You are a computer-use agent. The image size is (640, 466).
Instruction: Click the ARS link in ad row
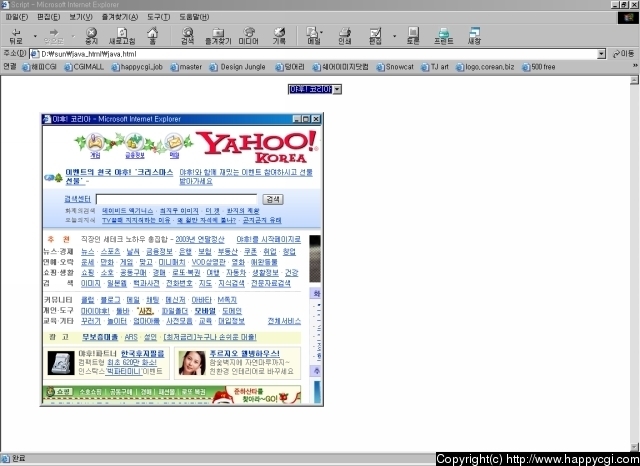coord(131,337)
